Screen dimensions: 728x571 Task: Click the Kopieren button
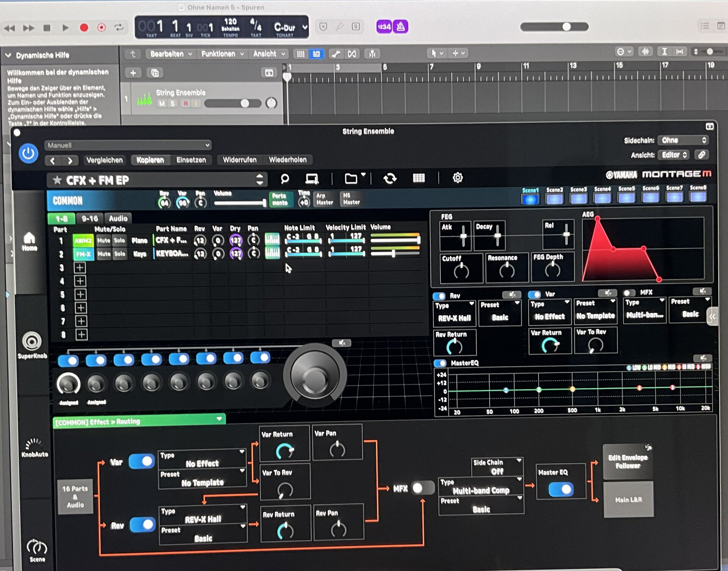click(150, 160)
